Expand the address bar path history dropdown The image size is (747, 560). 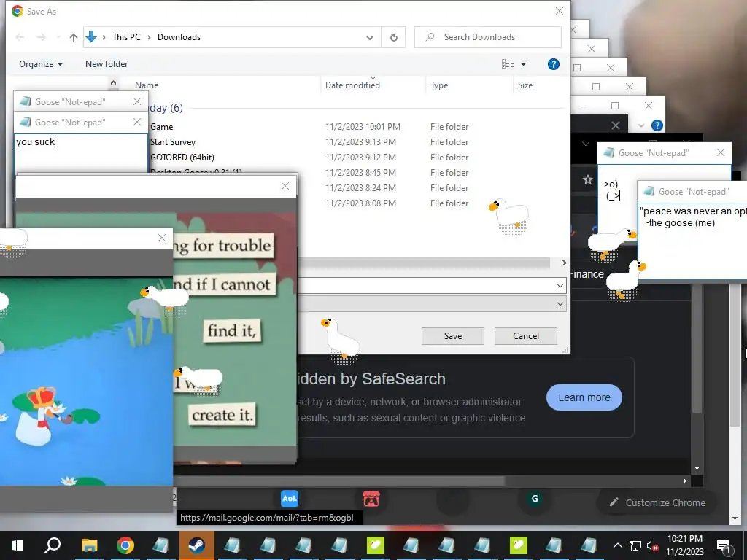coord(370,38)
